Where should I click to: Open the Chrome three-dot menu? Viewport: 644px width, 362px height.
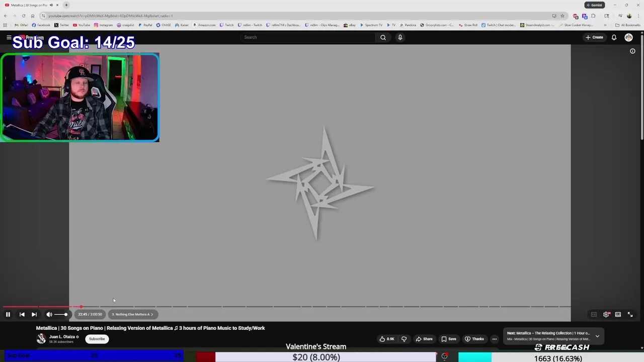click(x=638, y=16)
